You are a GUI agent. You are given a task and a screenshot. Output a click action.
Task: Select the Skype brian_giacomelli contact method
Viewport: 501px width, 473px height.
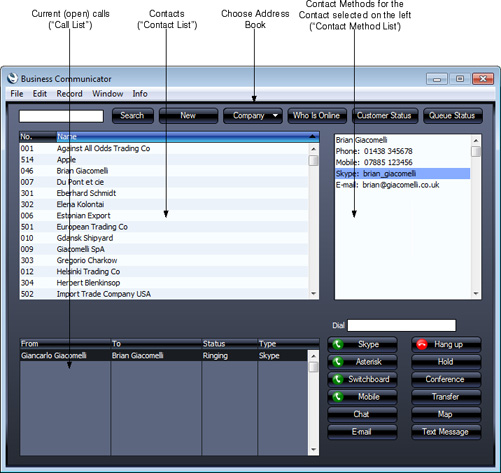click(x=403, y=174)
